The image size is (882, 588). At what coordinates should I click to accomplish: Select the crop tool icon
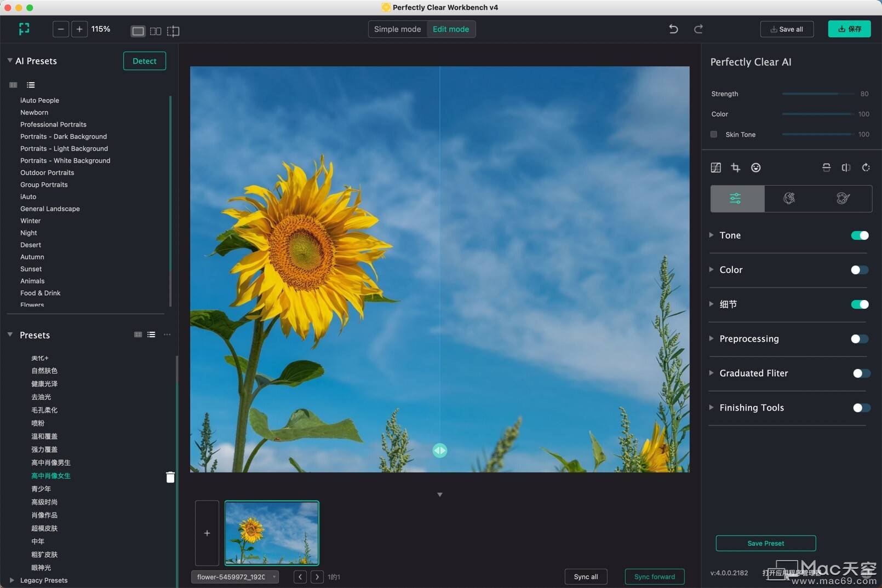(x=736, y=168)
